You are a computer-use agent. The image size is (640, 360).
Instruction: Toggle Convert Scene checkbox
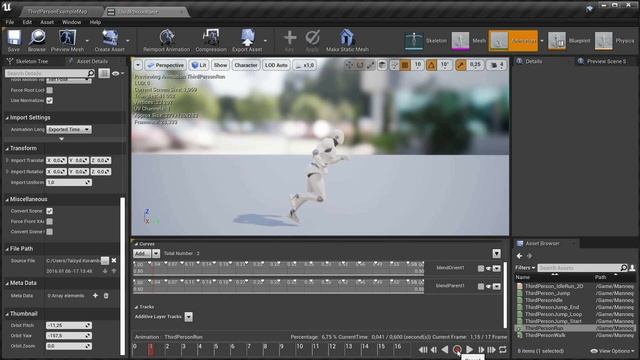49,211
